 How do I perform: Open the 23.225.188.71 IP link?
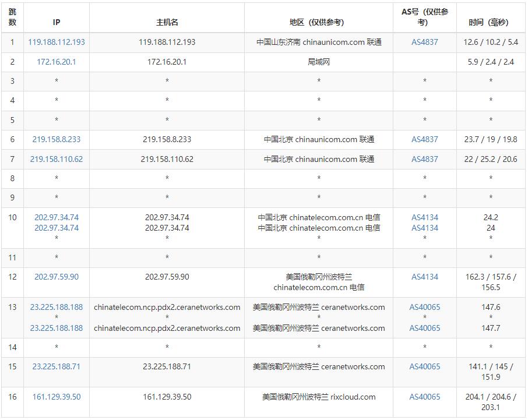(56, 367)
